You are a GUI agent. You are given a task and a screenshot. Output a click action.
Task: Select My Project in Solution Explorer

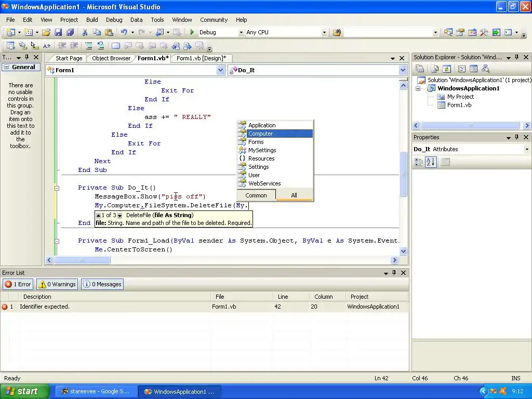[x=460, y=97]
